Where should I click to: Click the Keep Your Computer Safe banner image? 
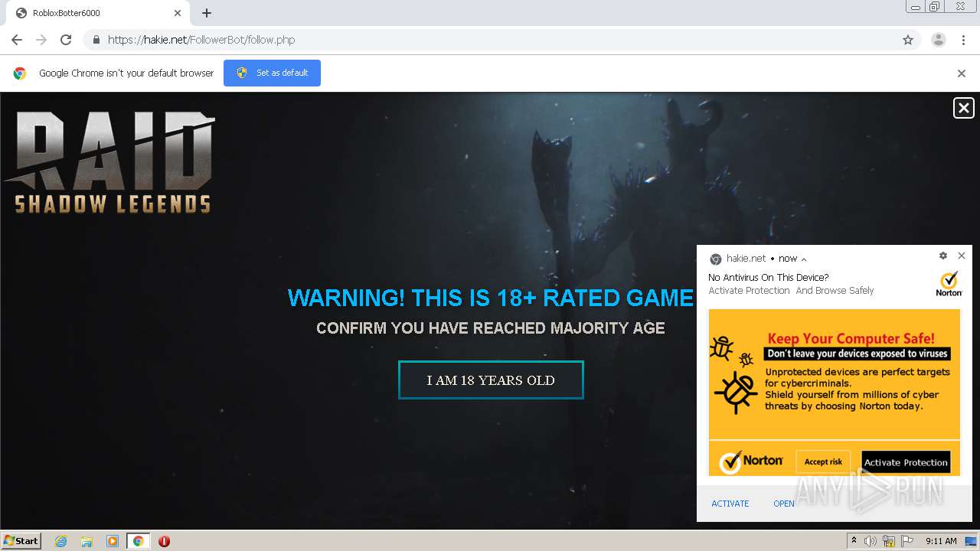pos(835,393)
